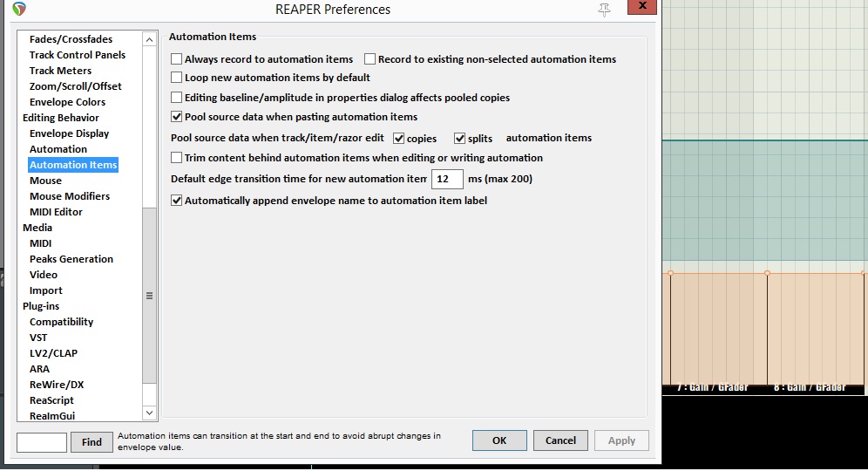Viewport: 868px width, 471px height.
Task: Uncheck the copies checkbox
Action: pyautogui.click(x=398, y=138)
